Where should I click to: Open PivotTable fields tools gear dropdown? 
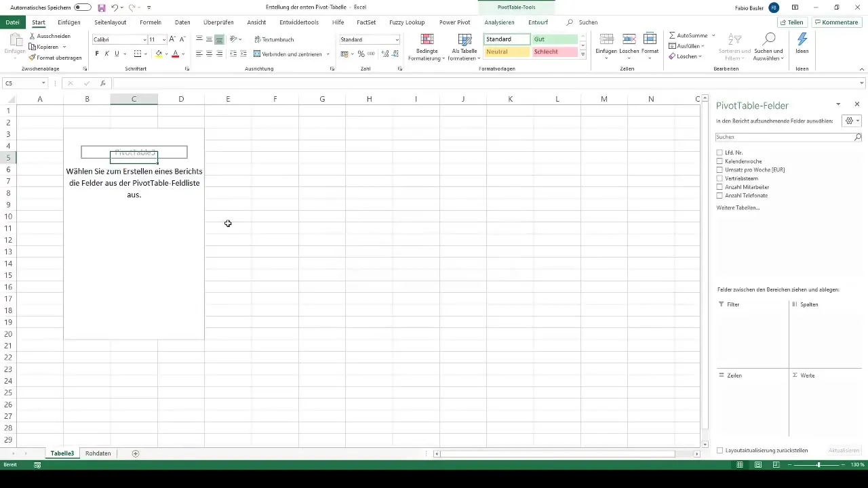[851, 121]
